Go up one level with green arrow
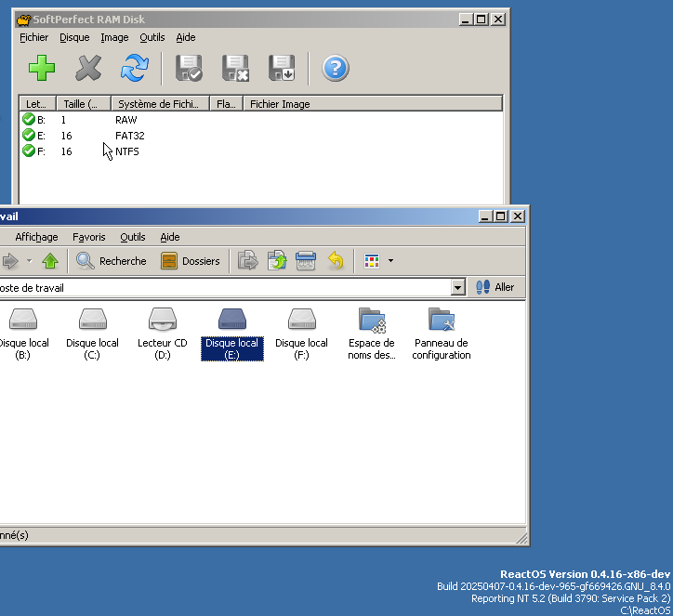This screenshot has height=616, width=673. tap(50, 261)
